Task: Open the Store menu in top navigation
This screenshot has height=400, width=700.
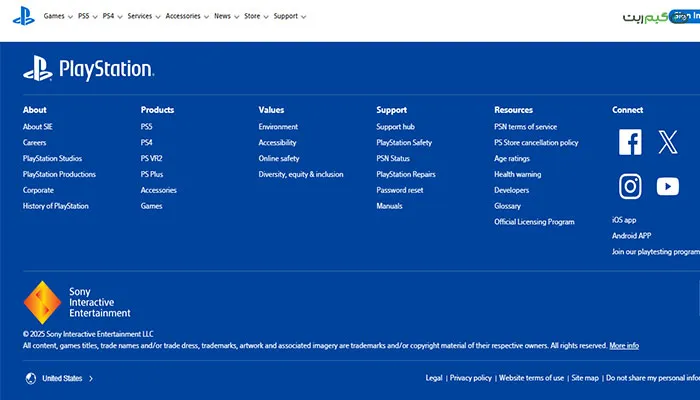Action: [x=256, y=16]
